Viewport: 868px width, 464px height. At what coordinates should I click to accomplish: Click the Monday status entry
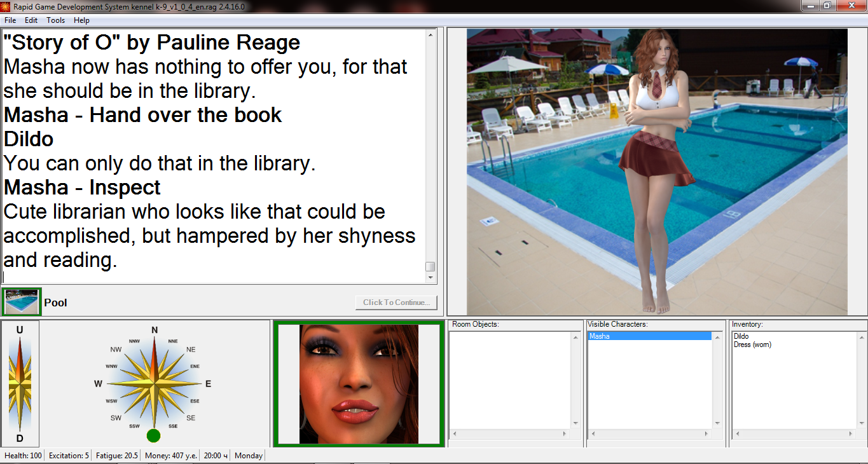click(x=248, y=456)
